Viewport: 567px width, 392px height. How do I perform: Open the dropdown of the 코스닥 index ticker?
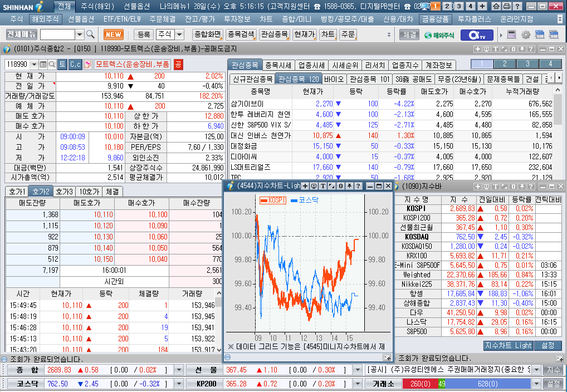click(179, 384)
